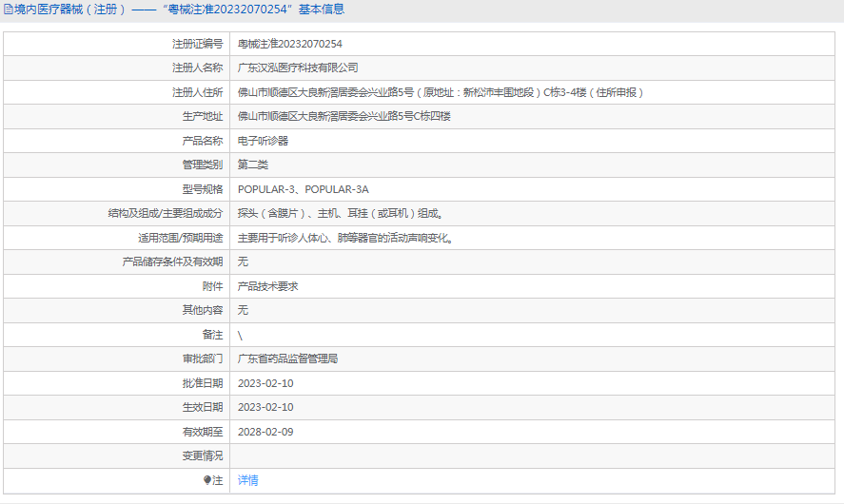The width and height of the screenshot is (844, 504).
Task: Select product name 电子听诊器
Action: [x=263, y=141]
